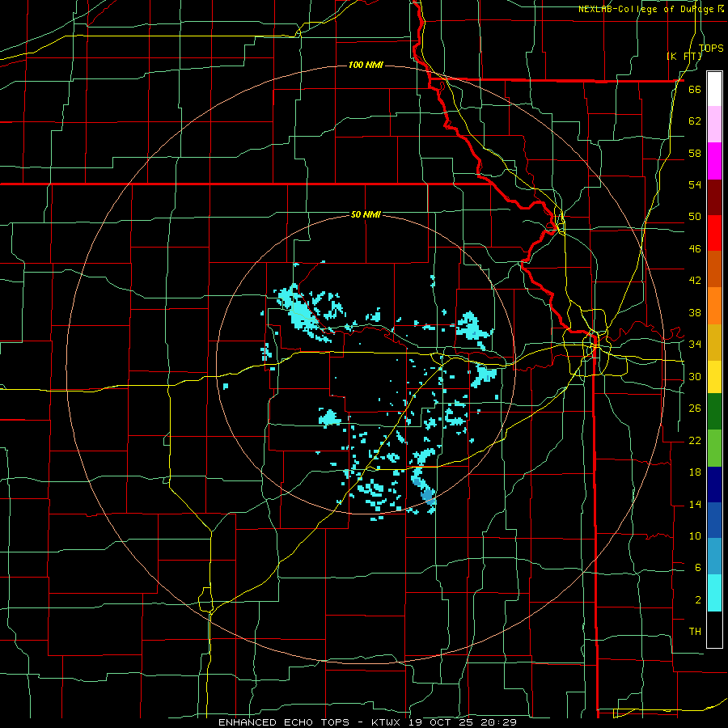728x728 pixels.
Task: Click the '42' legend value
Action: (695, 281)
